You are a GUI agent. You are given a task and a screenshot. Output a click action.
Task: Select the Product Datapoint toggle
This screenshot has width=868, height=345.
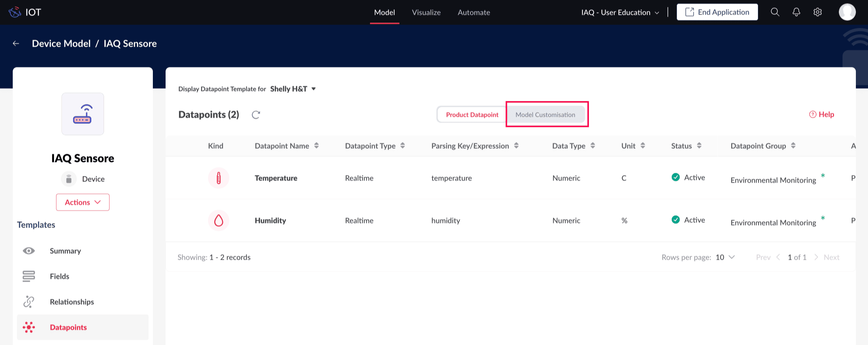pyautogui.click(x=472, y=115)
